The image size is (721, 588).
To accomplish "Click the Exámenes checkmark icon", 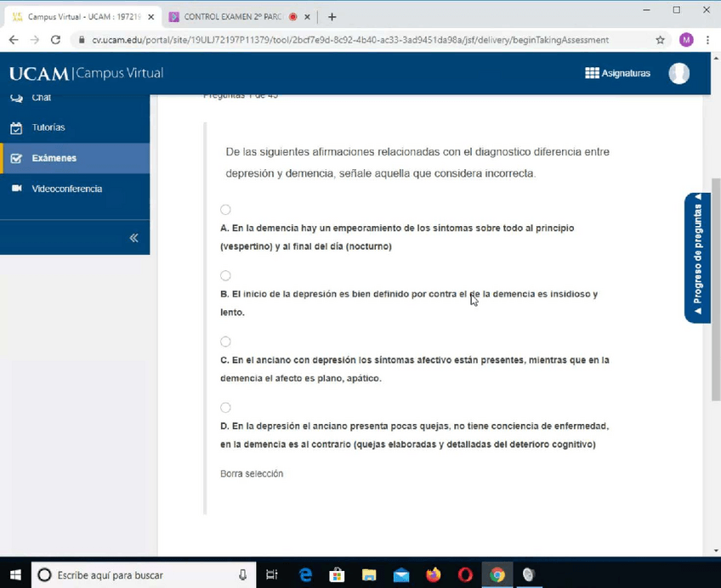I will pos(16,158).
